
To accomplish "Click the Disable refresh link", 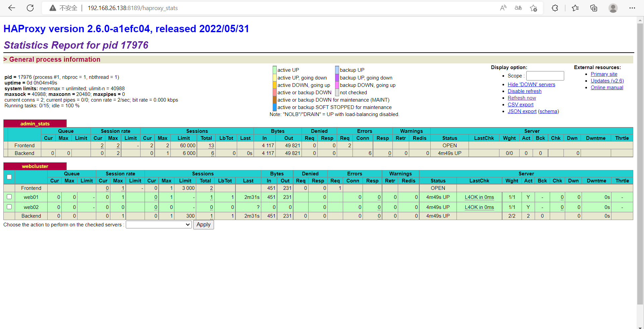I will pos(525,91).
